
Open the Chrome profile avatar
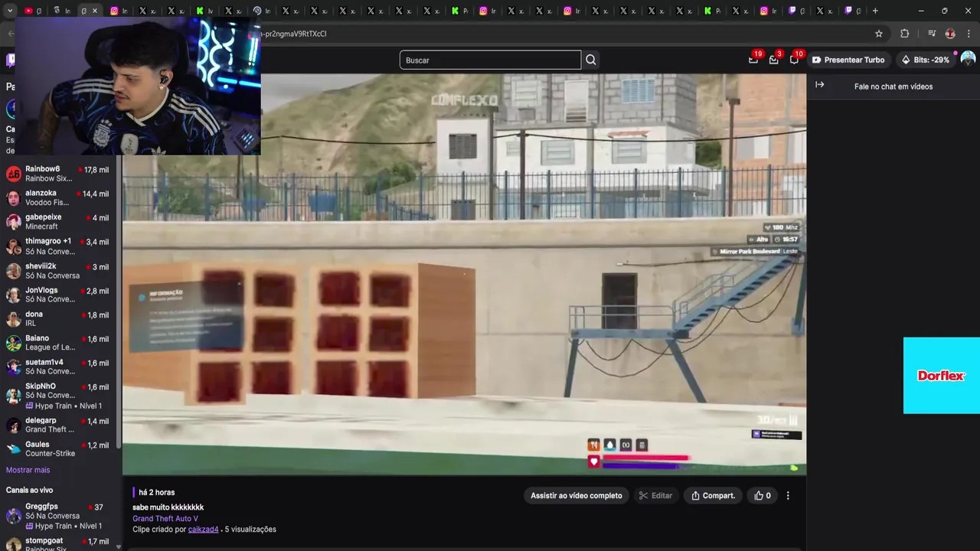[x=950, y=34]
